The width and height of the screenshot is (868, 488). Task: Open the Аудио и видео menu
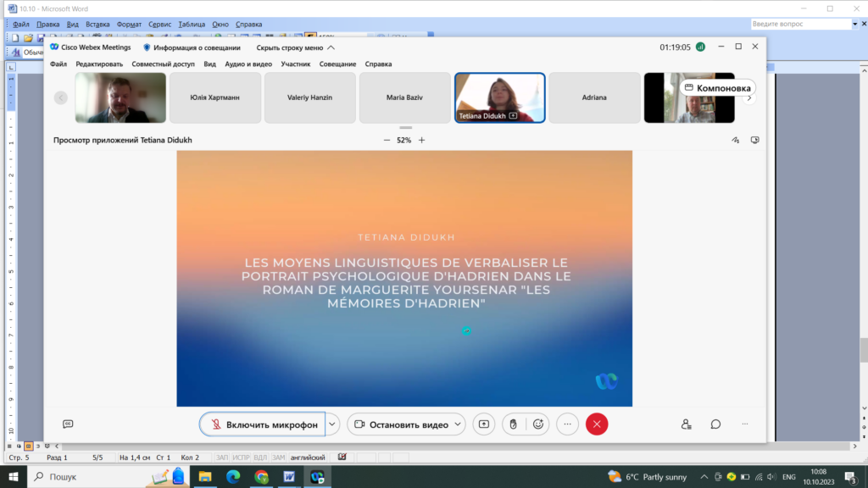pos(248,64)
